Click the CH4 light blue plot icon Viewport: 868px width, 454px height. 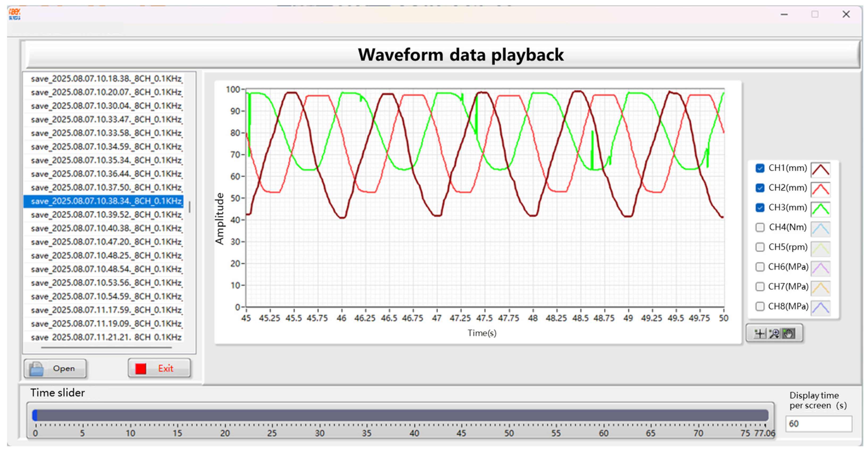pyautogui.click(x=820, y=229)
